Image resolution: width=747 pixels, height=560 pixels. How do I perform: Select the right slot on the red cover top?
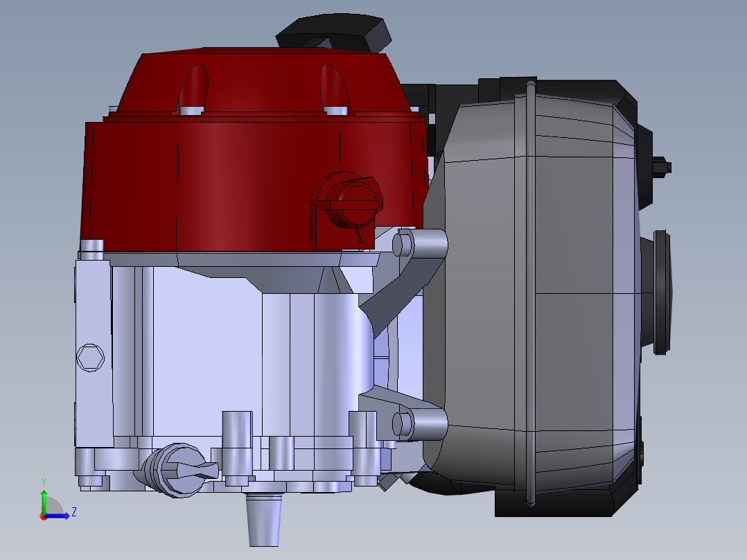(335, 89)
